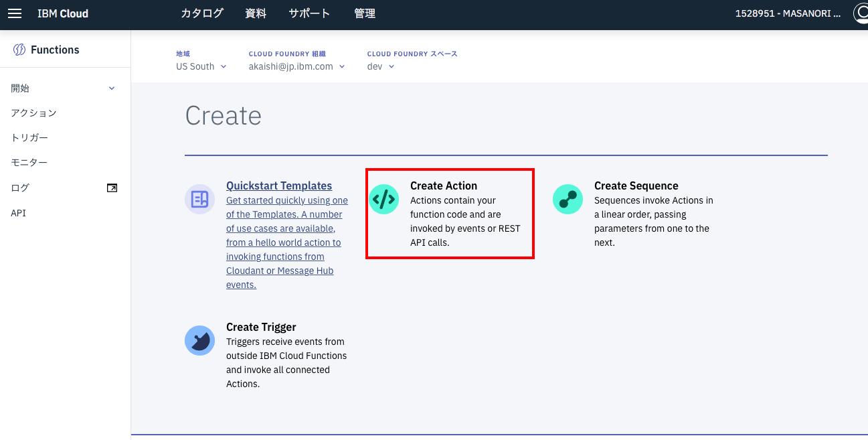Click the CLOUD FOUNDRY 組織 label
The height and width of the screenshot is (440, 868).
click(x=287, y=54)
